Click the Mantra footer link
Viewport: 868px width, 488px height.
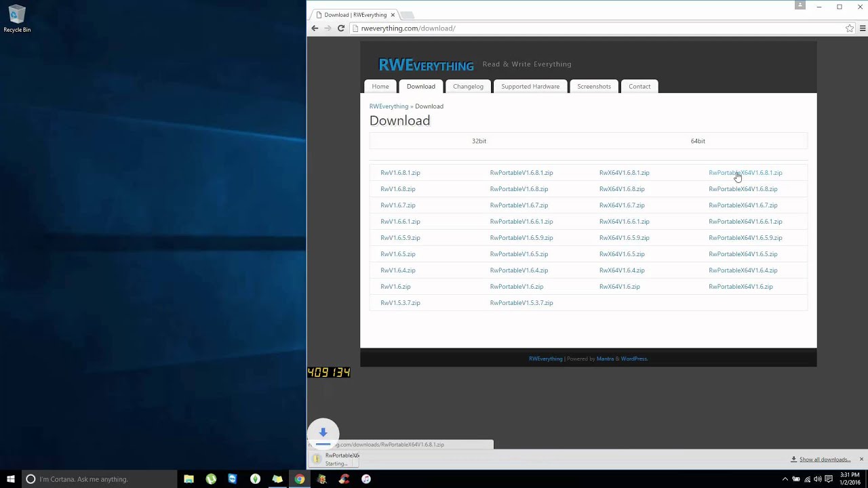click(605, 359)
